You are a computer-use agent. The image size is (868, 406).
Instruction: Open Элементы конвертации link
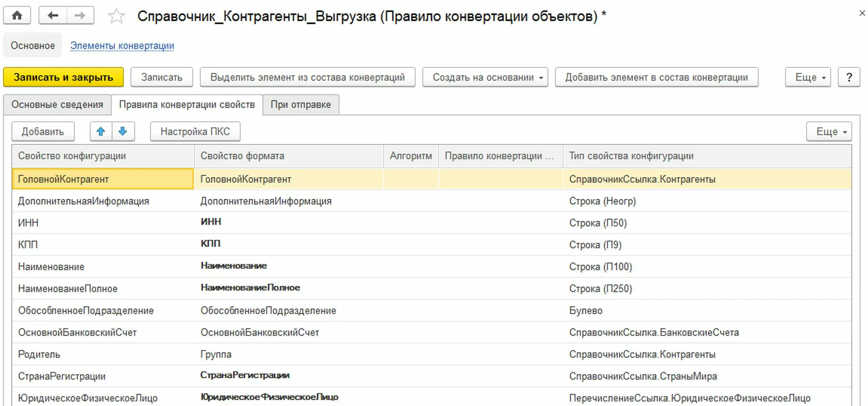tap(122, 46)
